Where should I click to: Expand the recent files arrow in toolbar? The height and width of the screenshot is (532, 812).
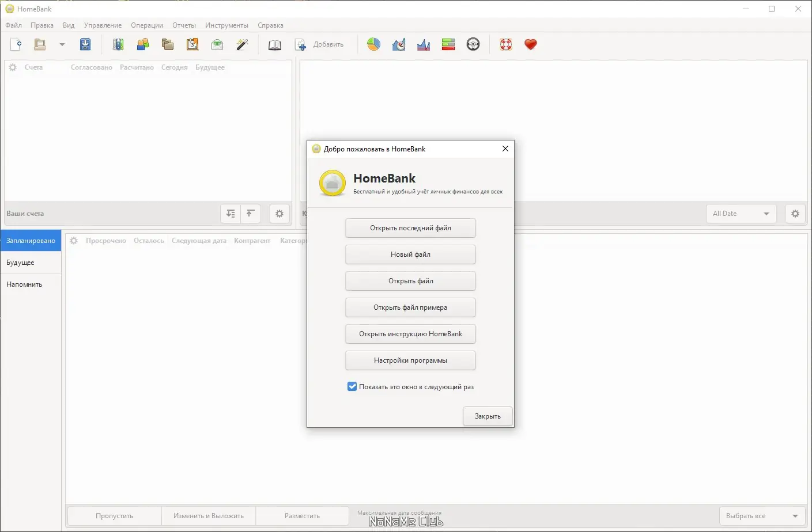[x=62, y=44]
